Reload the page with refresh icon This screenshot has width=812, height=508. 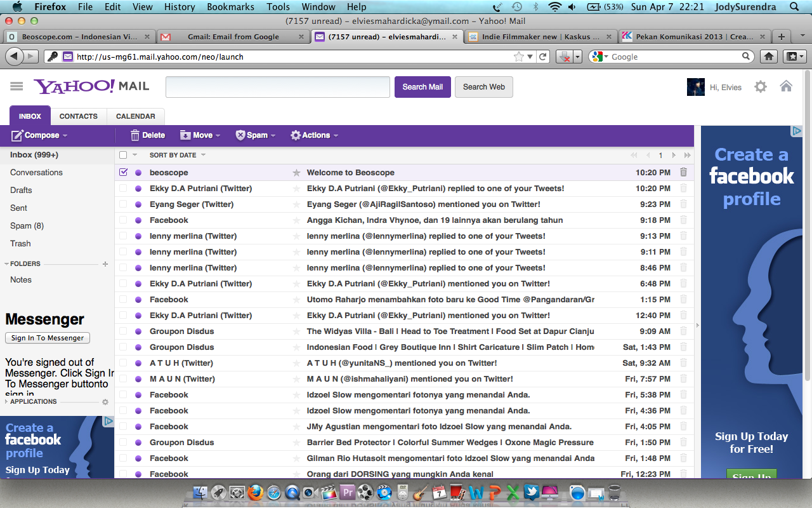tap(543, 57)
